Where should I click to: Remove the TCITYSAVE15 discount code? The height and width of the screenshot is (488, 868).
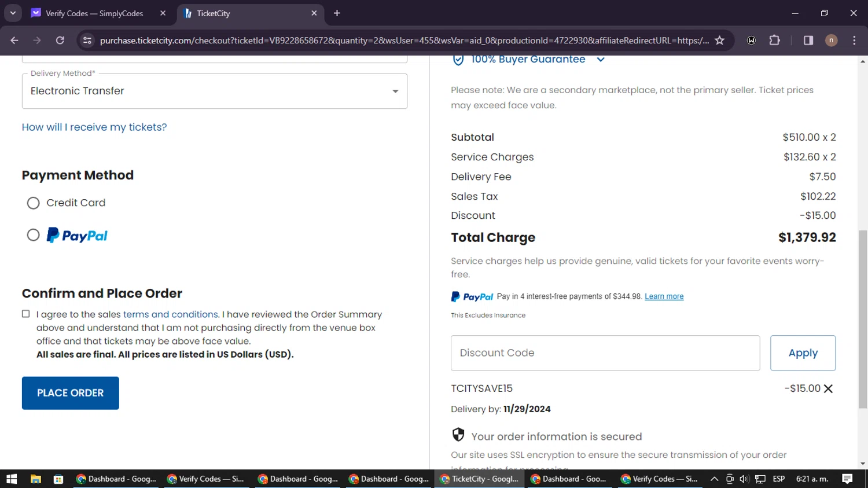tap(829, 389)
